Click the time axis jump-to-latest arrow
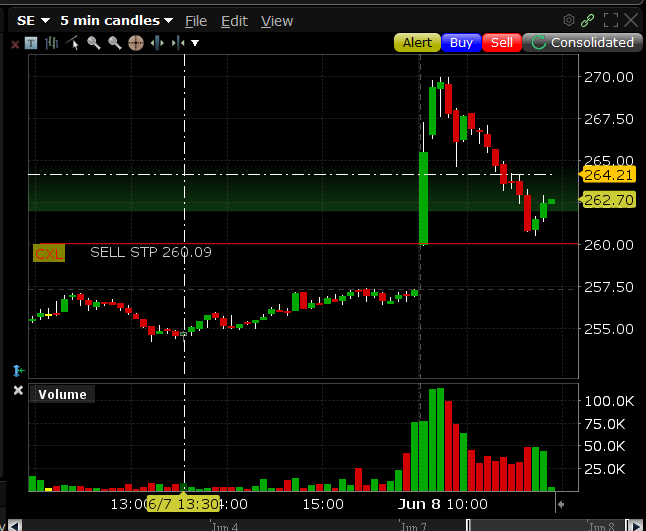 [x=560, y=504]
